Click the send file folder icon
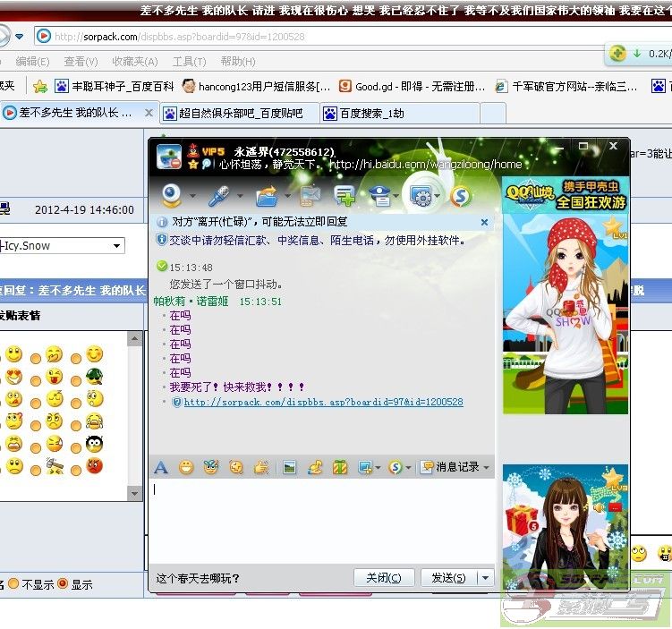The height and width of the screenshot is (629, 672). tap(266, 194)
